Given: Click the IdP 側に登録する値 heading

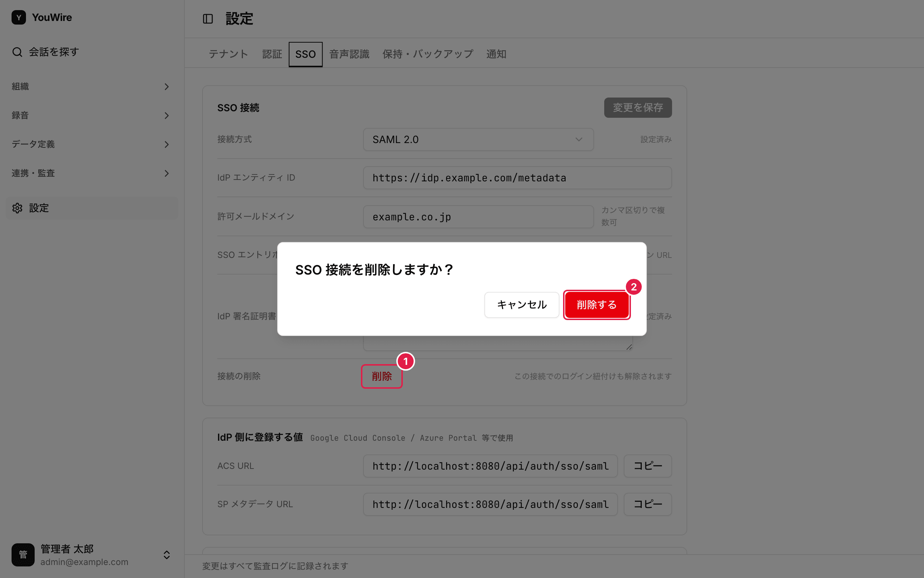Looking at the screenshot, I should tap(260, 437).
